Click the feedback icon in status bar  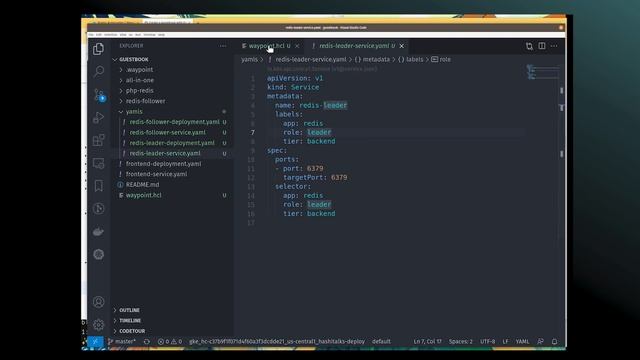(540, 342)
